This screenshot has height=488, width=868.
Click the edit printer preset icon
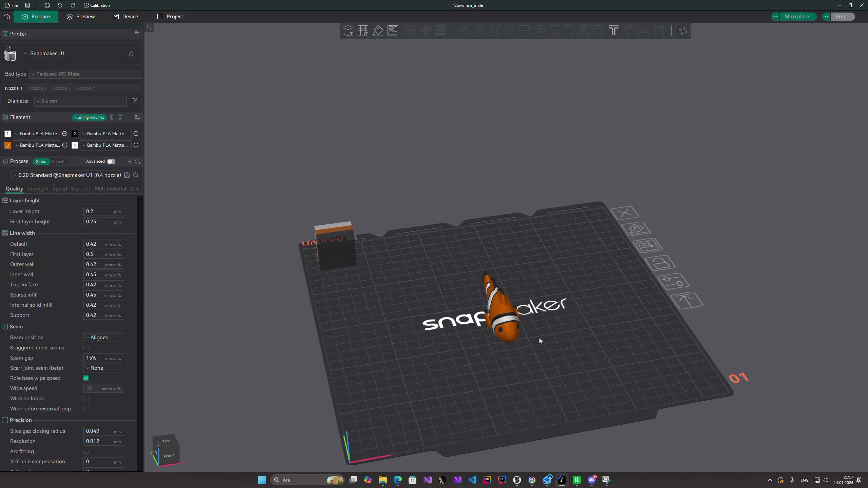130,54
